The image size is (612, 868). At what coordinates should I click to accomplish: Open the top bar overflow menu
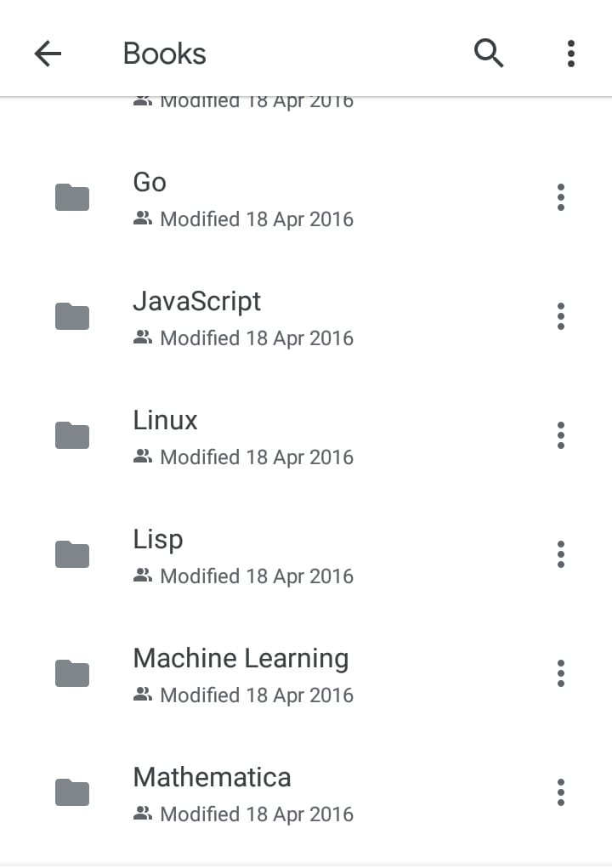(x=570, y=54)
